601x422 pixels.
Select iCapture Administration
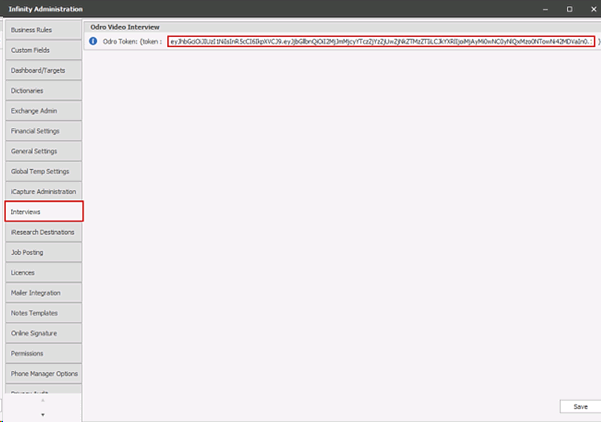point(42,191)
